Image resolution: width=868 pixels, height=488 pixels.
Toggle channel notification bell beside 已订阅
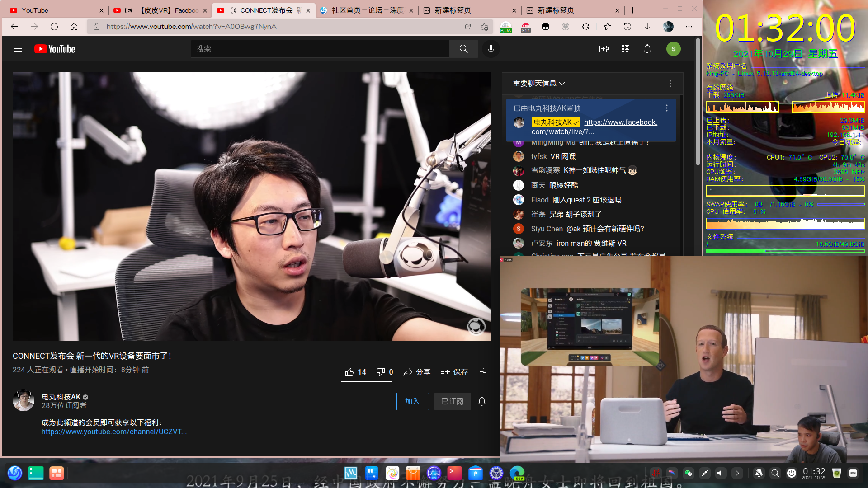pyautogui.click(x=482, y=401)
